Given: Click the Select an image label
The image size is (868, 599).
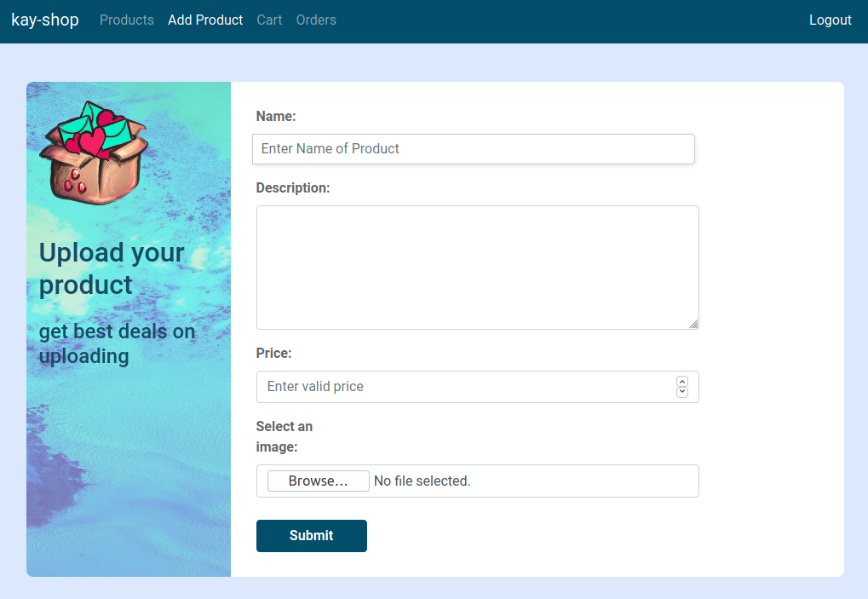Looking at the screenshot, I should [284, 436].
